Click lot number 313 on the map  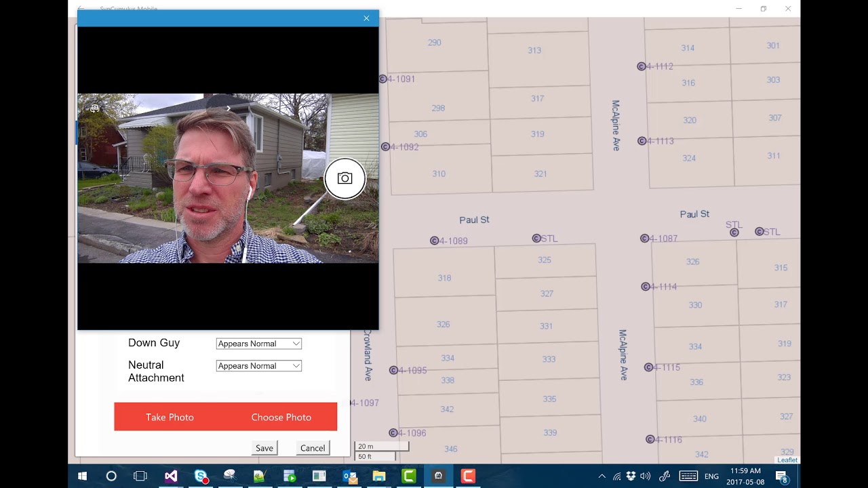(534, 50)
